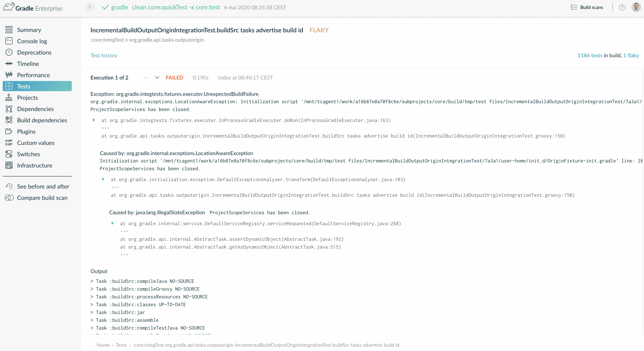Open the Performance section
The height and width of the screenshot is (351, 644).
[33, 75]
